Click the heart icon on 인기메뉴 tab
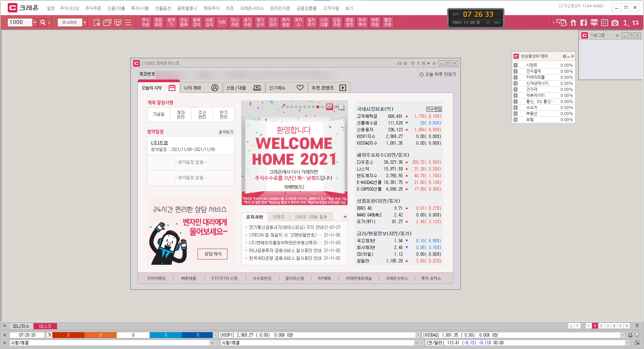Viewport: 644px width, 349px height. pos(300,88)
